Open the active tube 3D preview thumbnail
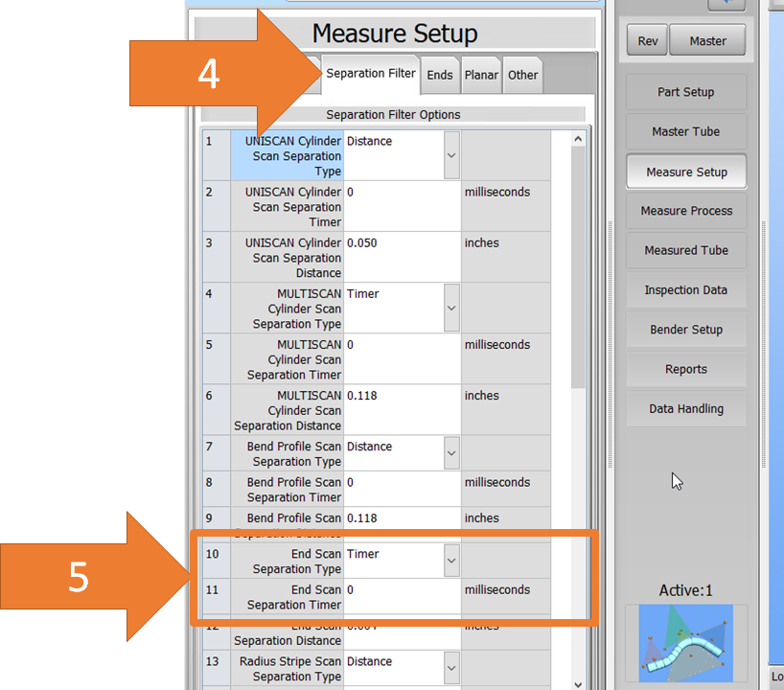Viewport: 784px width, 690px height. coord(679,642)
